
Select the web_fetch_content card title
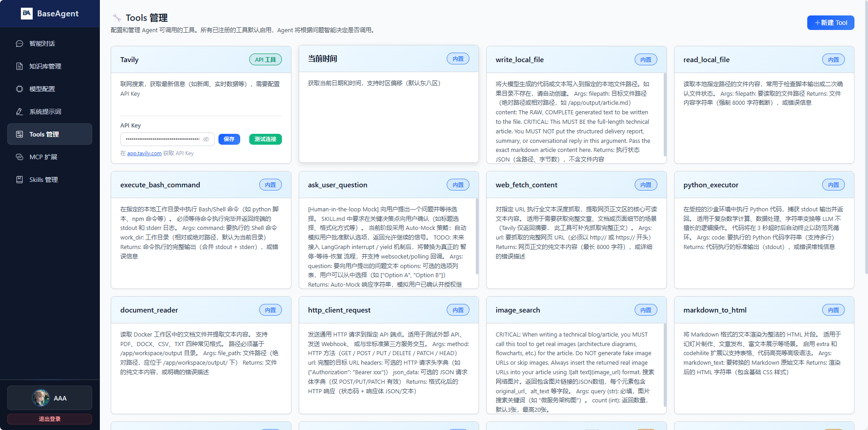[x=527, y=185]
